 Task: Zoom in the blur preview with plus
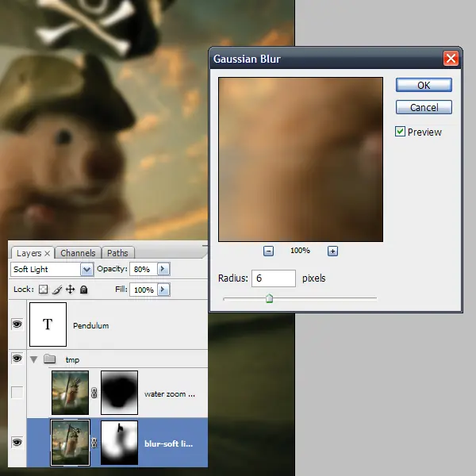pyautogui.click(x=332, y=251)
